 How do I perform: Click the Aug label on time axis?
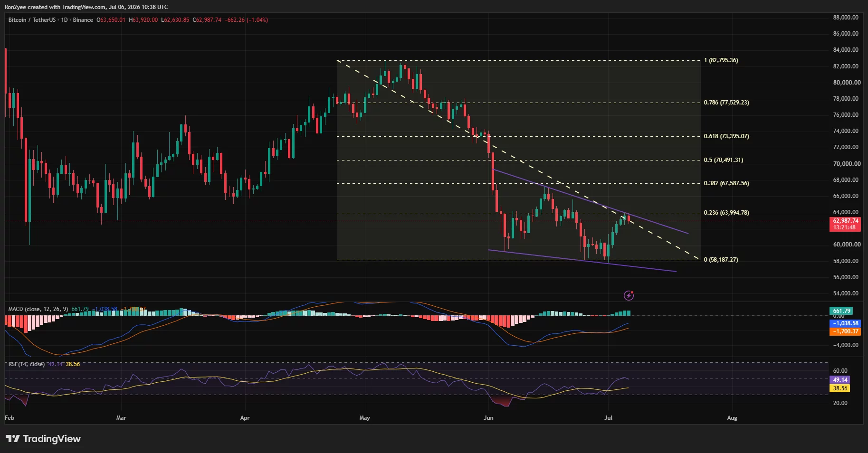pyautogui.click(x=732, y=418)
